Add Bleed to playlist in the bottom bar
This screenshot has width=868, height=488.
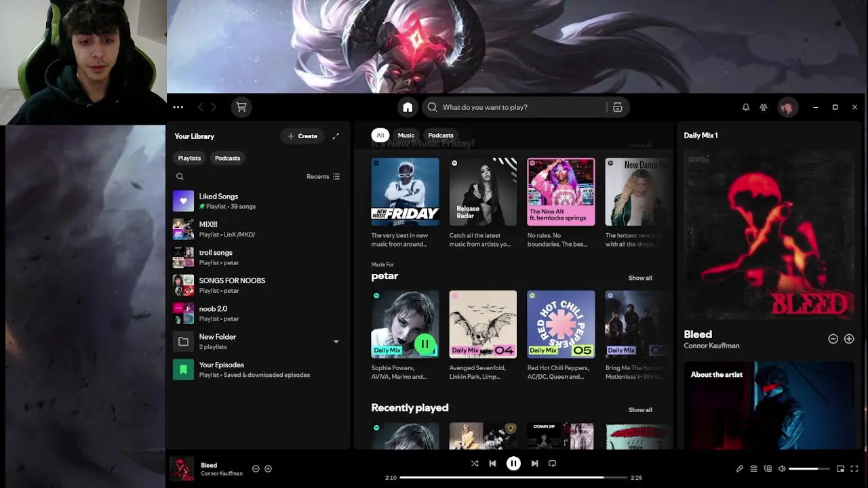point(268,468)
